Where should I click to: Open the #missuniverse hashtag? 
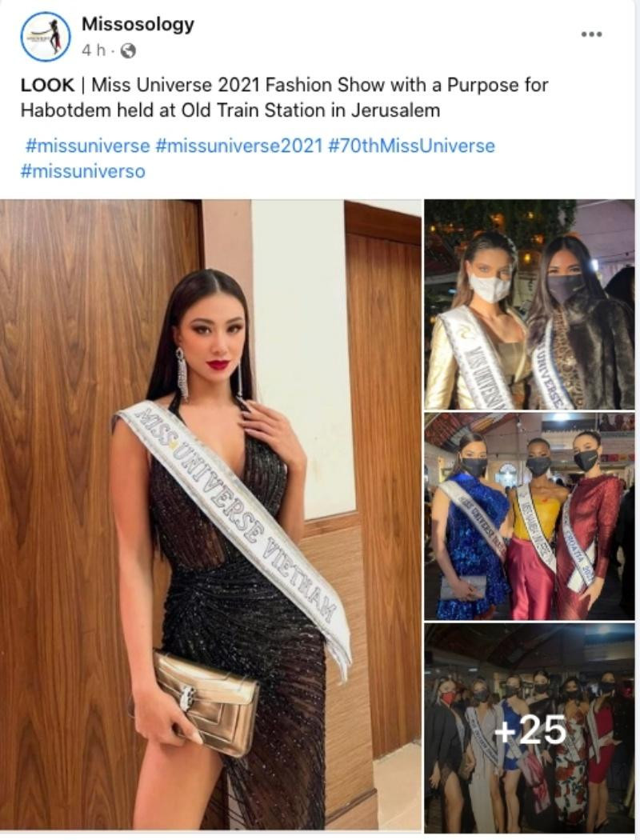87,146
